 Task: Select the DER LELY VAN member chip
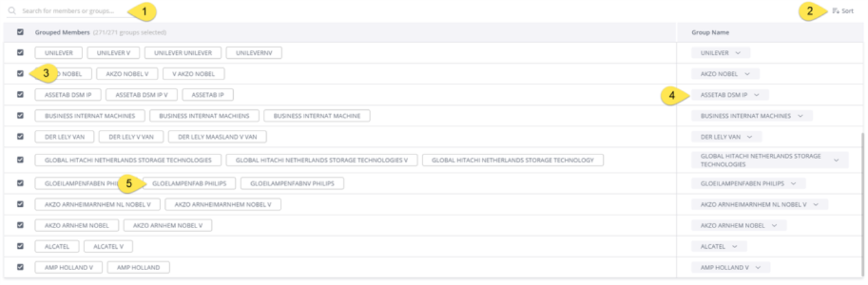[65, 136]
